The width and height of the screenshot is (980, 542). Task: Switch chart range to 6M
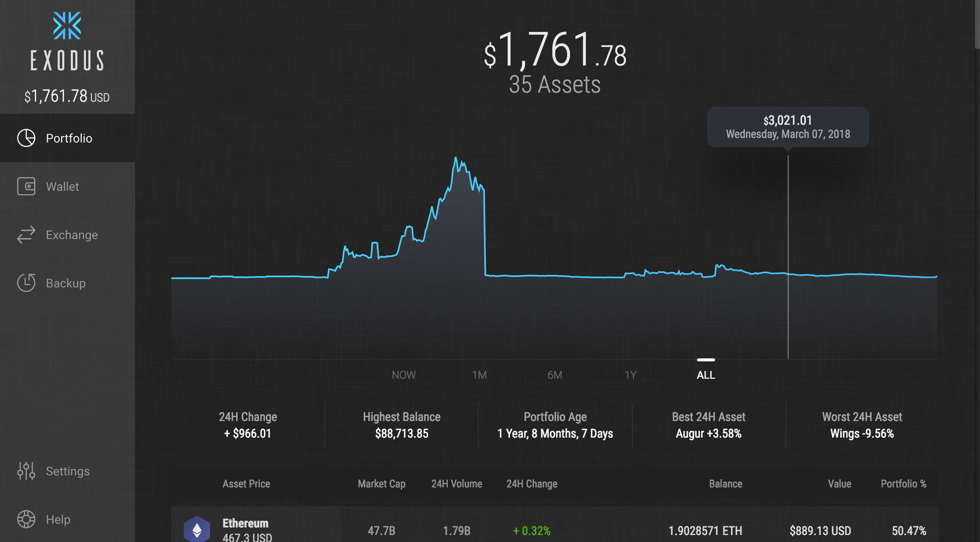pos(555,375)
